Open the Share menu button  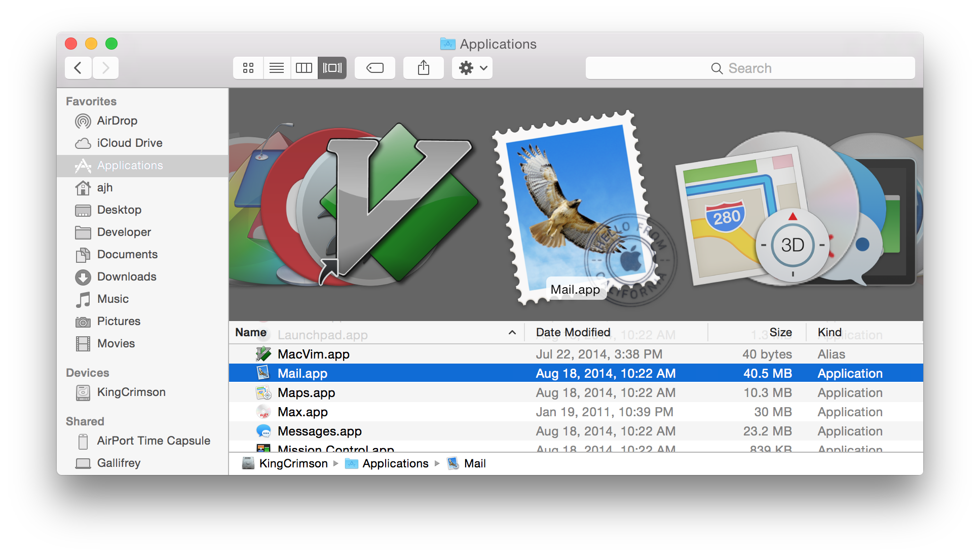[424, 68]
